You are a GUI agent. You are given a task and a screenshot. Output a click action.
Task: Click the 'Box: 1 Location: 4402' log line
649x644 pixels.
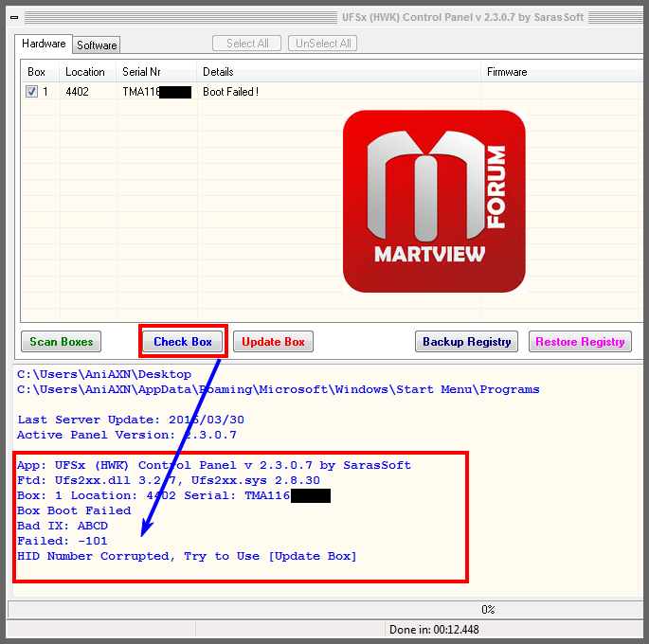point(173,495)
